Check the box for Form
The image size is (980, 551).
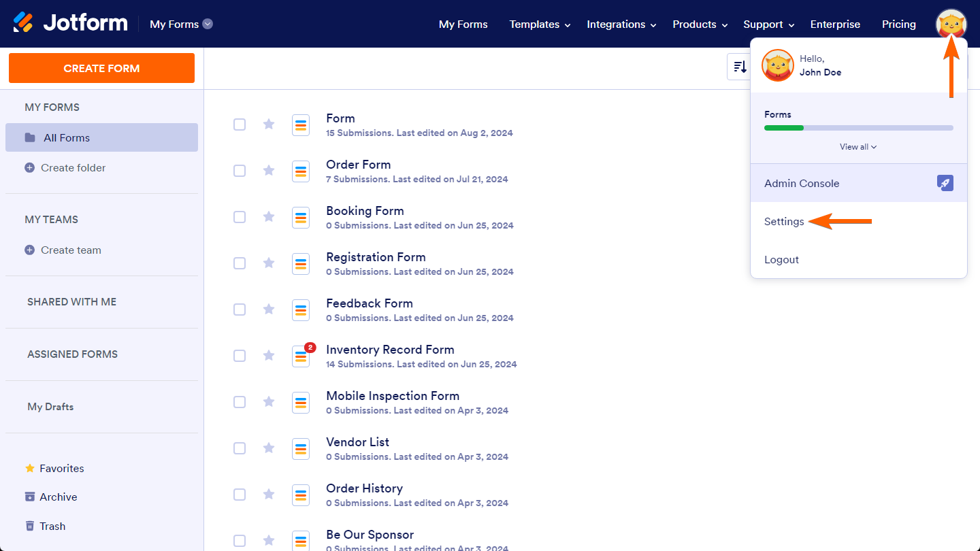(x=240, y=124)
